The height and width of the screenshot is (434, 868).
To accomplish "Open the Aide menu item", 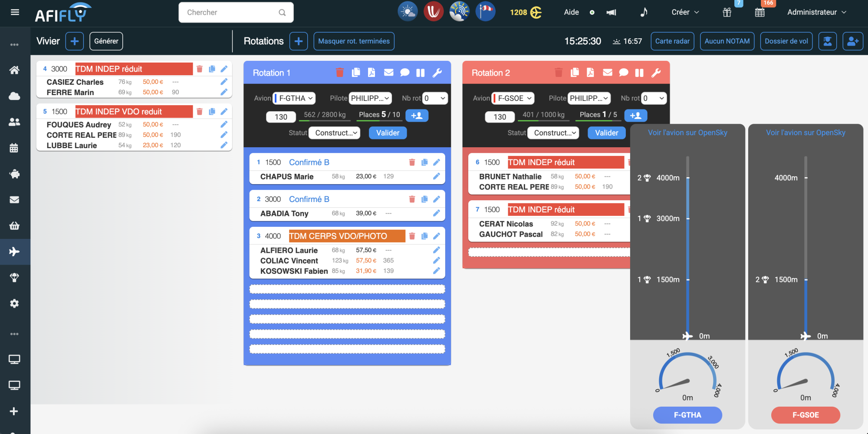I will pos(571,12).
